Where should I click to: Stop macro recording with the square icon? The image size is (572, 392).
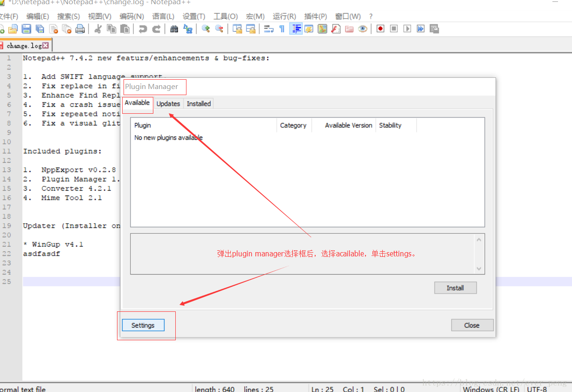394,29
